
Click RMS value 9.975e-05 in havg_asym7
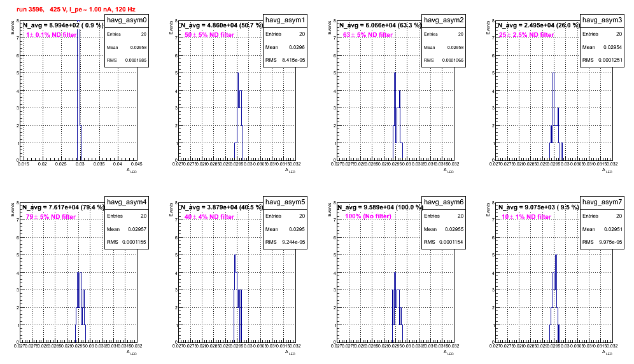(x=610, y=242)
